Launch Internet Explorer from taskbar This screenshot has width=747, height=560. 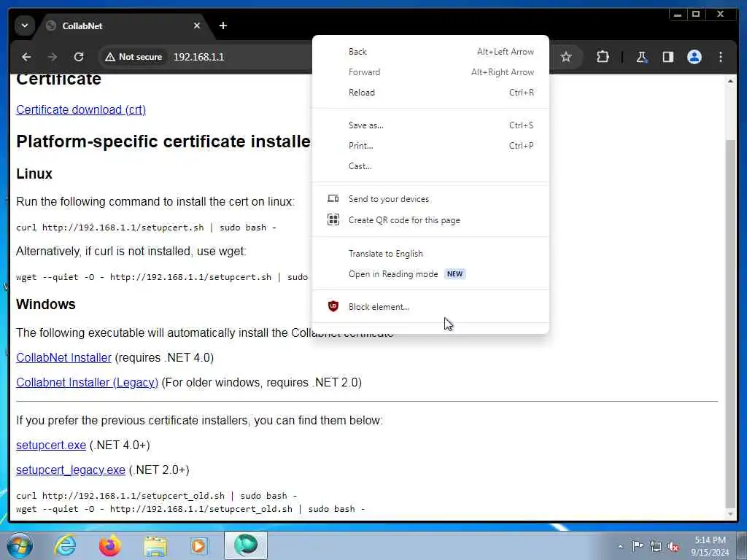tap(65, 545)
